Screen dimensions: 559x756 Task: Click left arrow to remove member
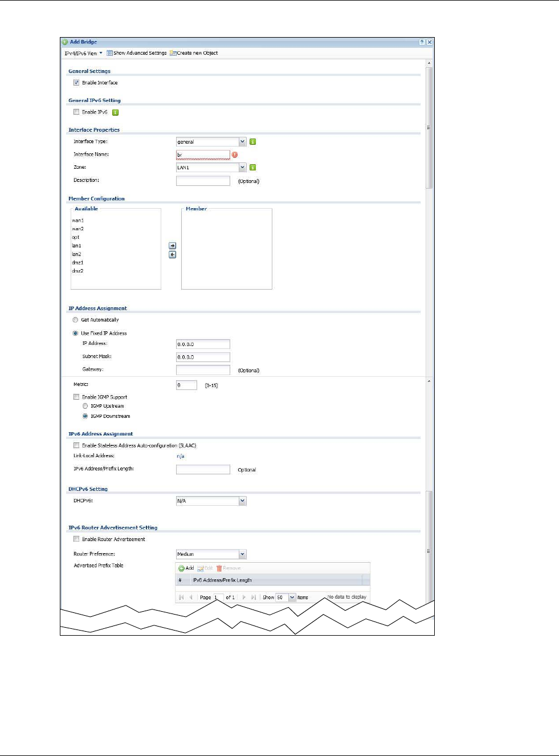pyautogui.click(x=173, y=255)
